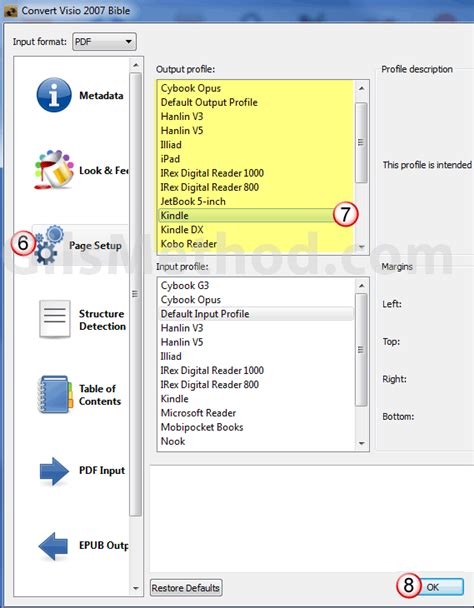This screenshot has width=474, height=608.
Task: Select Hanlin V3 in Output profile list
Action: pyautogui.click(x=256, y=116)
